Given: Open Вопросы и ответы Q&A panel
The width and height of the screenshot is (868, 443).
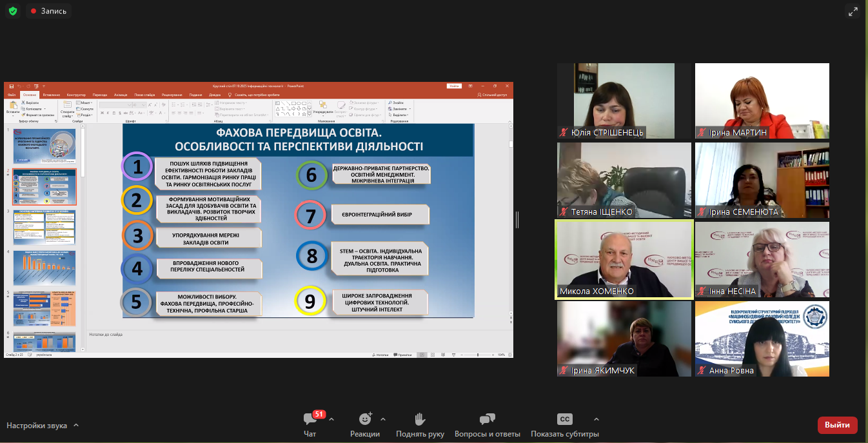Looking at the screenshot, I should coord(487,424).
